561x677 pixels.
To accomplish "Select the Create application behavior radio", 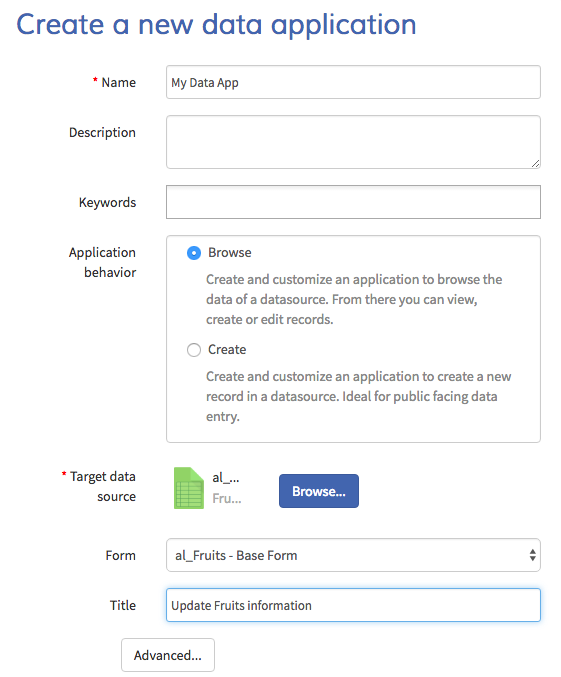I will pyautogui.click(x=194, y=350).
